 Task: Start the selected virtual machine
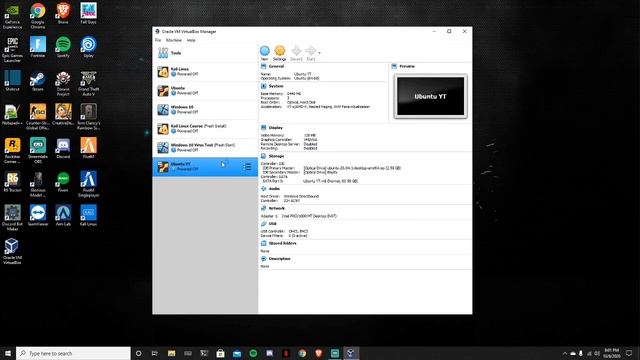click(x=311, y=53)
